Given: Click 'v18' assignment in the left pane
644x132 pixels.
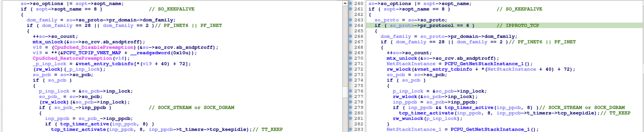Looking at the screenshot, I should coord(37,47).
